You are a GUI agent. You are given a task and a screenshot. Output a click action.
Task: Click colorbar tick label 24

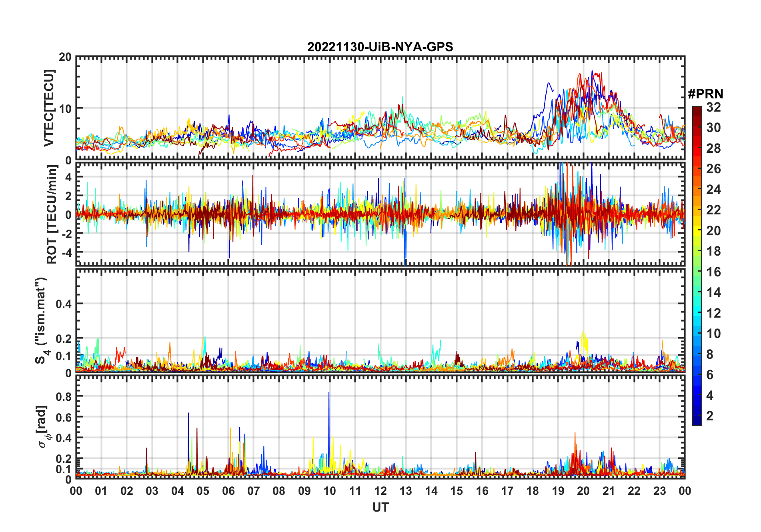click(713, 189)
